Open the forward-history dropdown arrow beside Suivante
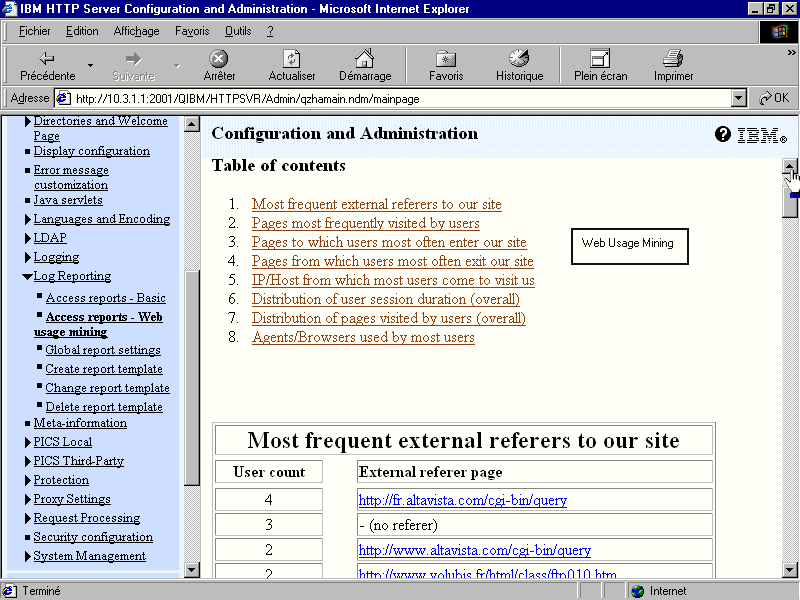This screenshot has width=800, height=600. coord(177,65)
